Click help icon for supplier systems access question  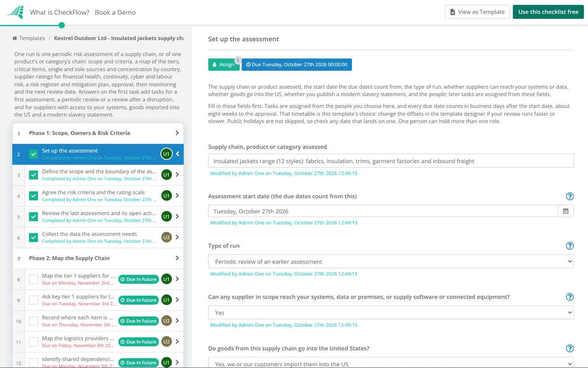(570, 297)
